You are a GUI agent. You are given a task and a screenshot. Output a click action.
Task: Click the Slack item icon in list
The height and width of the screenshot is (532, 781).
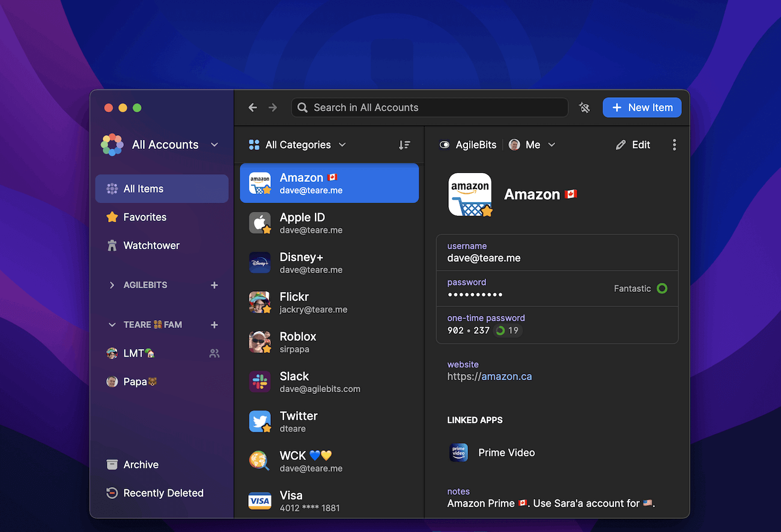[260, 382]
